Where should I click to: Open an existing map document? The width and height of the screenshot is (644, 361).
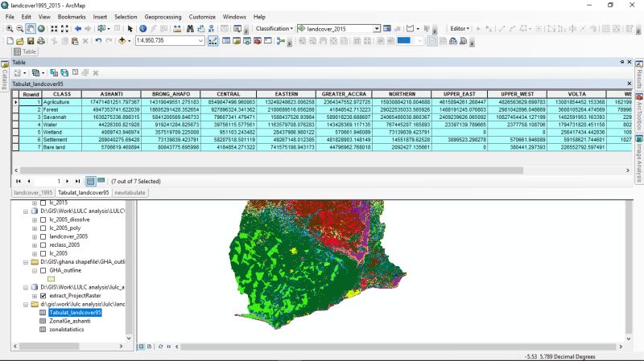[20, 41]
